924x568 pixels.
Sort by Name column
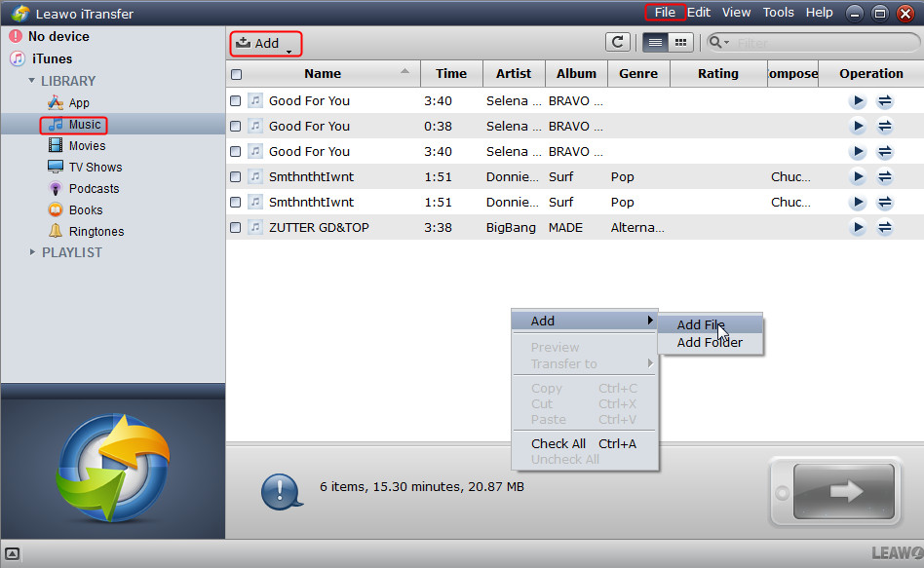point(323,74)
